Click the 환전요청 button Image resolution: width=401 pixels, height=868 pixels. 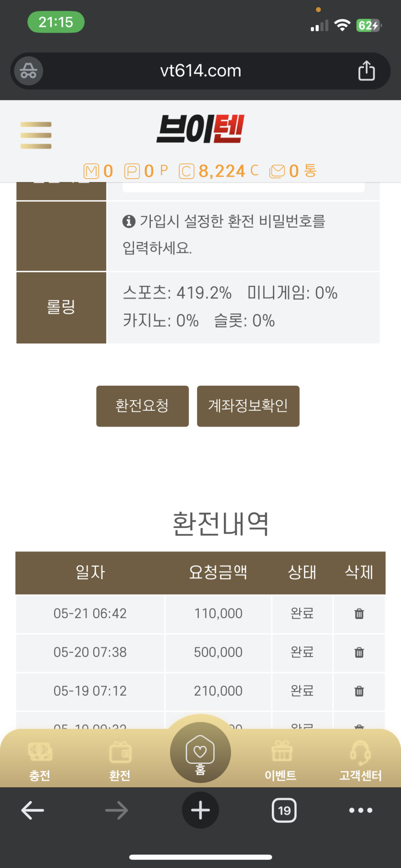coord(143,406)
